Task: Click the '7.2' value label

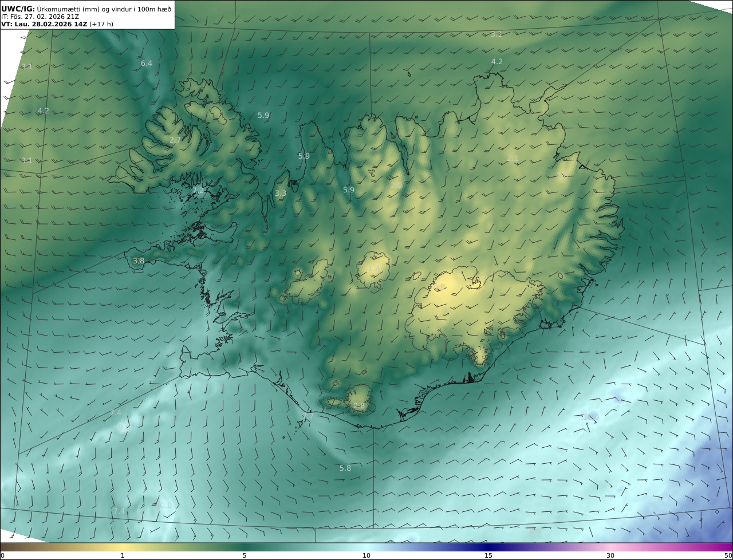Action: 198,190
